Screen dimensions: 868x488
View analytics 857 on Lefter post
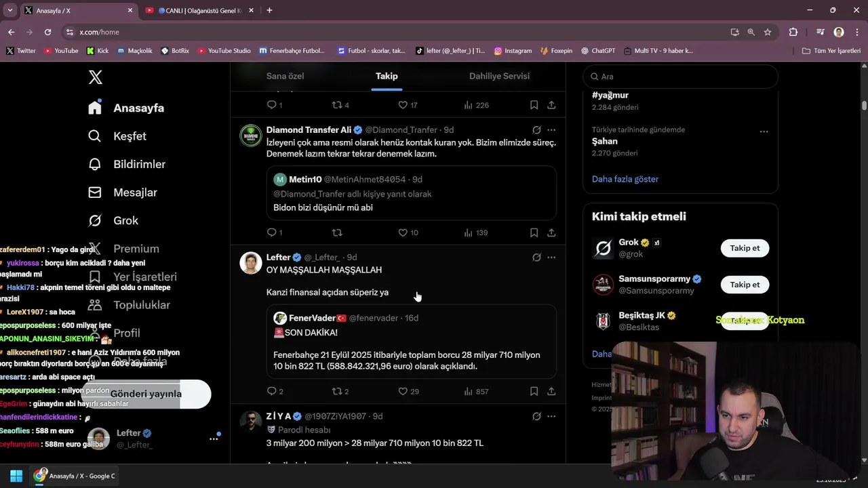click(x=476, y=391)
